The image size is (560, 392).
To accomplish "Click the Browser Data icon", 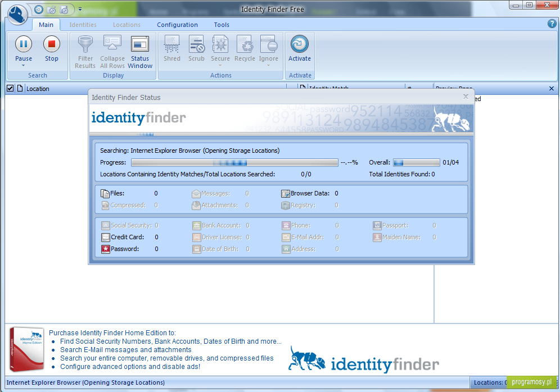I will 286,194.
